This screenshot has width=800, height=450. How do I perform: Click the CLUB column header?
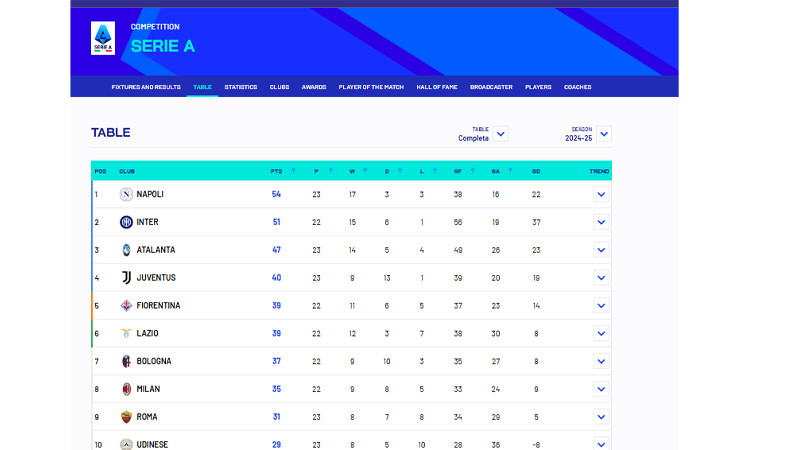point(127,171)
